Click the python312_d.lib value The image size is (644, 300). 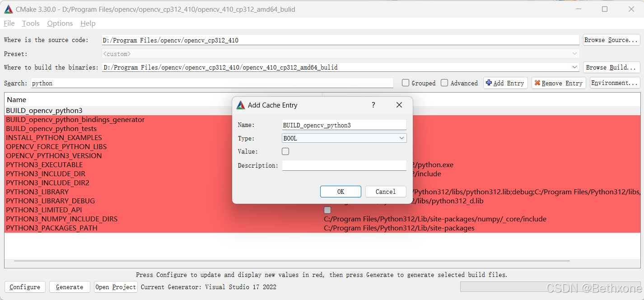pyautogui.click(x=448, y=201)
